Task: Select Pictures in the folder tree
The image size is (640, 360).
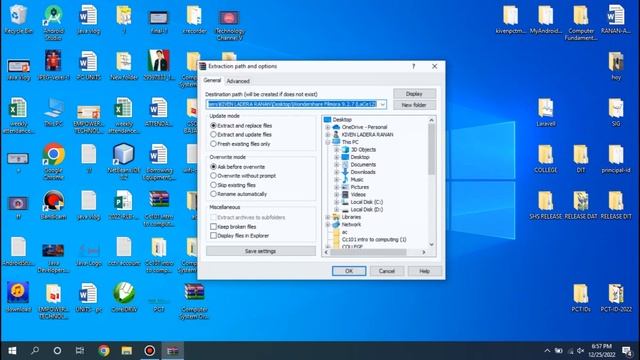Action: point(360,187)
